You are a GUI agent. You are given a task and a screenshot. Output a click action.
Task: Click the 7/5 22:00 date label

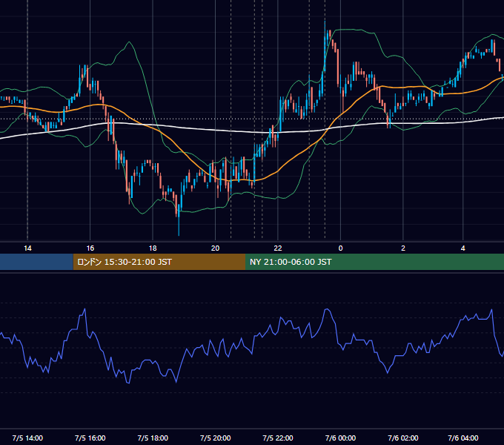pos(278,438)
